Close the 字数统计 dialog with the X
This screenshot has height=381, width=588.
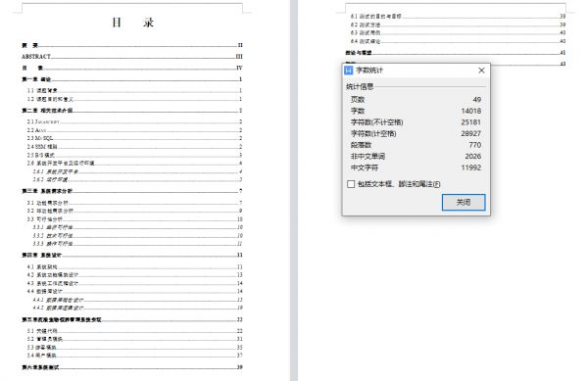[x=481, y=71]
